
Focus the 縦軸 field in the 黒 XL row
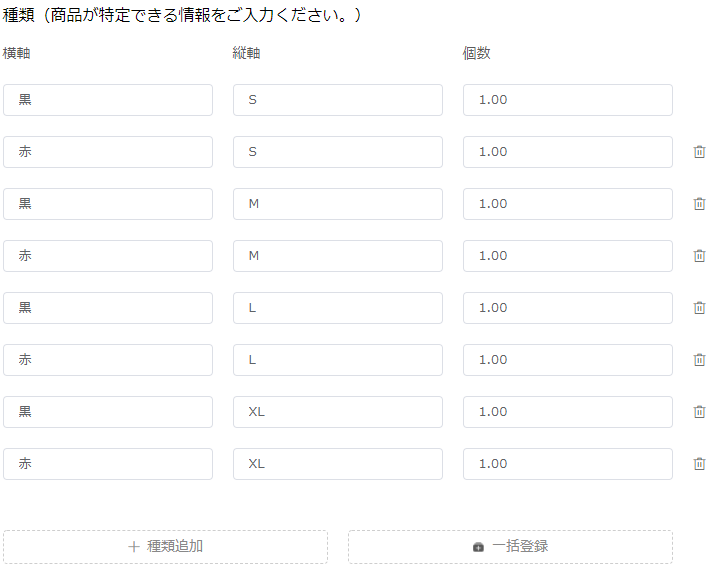coord(338,412)
